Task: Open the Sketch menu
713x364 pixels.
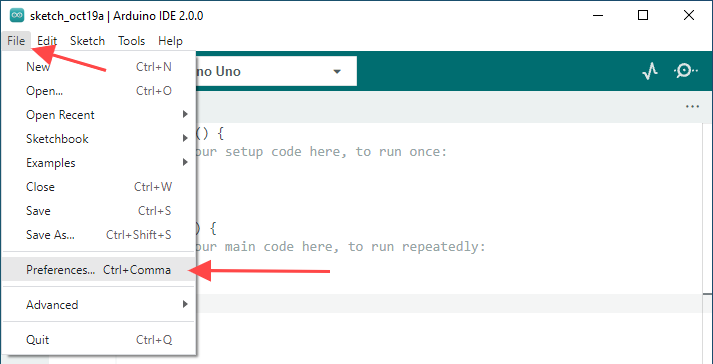Action: tap(87, 41)
